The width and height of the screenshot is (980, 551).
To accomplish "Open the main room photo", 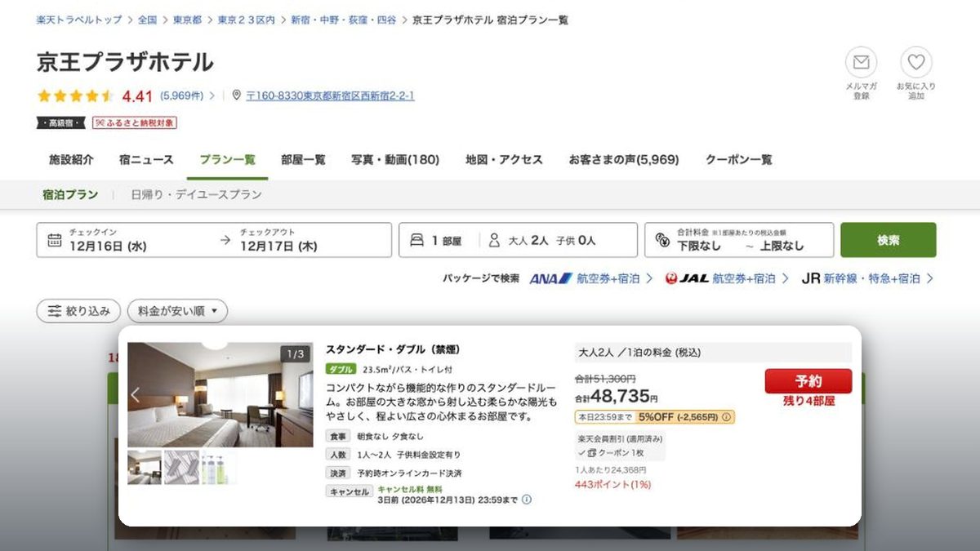I will tap(220, 395).
